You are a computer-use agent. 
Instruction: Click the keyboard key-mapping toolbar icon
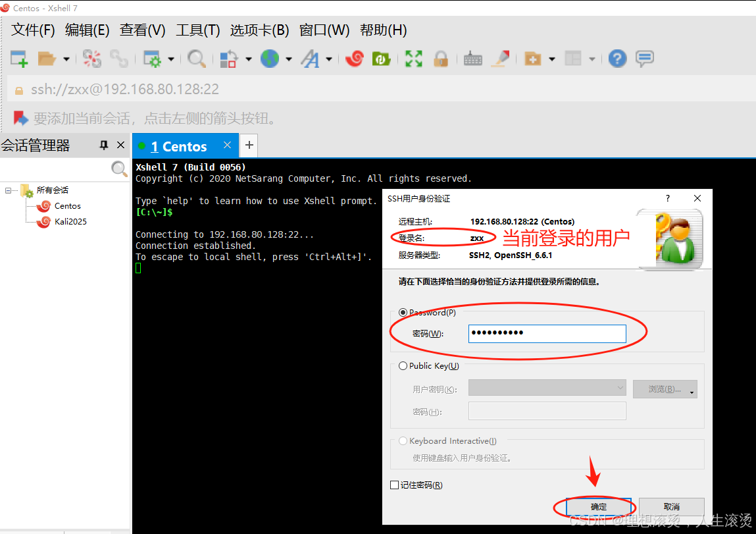[472, 59]
